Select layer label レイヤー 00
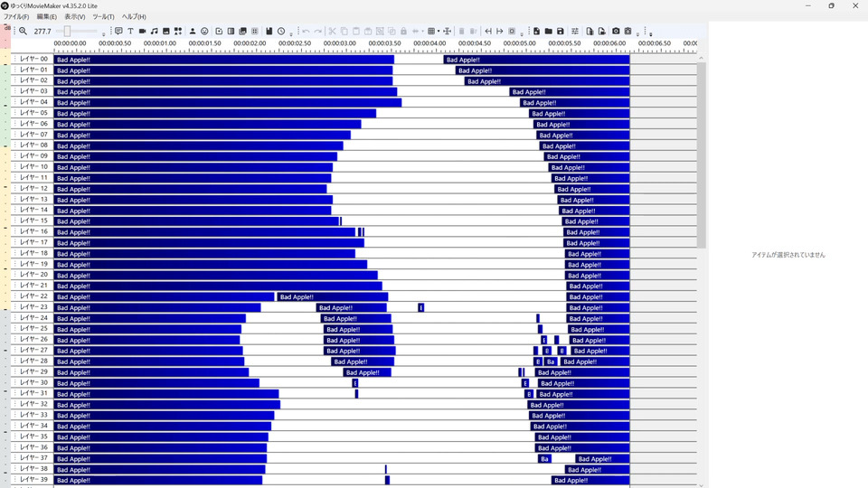Image resolution: width=868 pixels, height=488 pixels. (33, 59)
